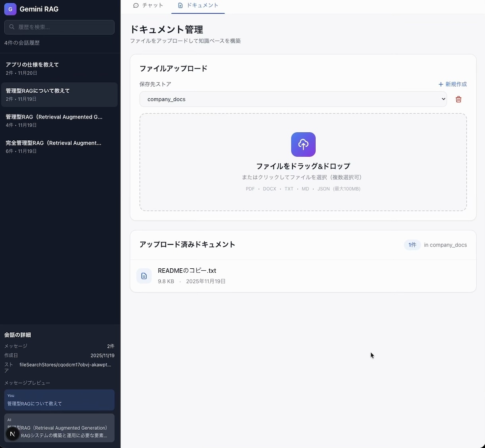Click the README document file icon
This screenshot has height=448, width=485.
point(144,276)
